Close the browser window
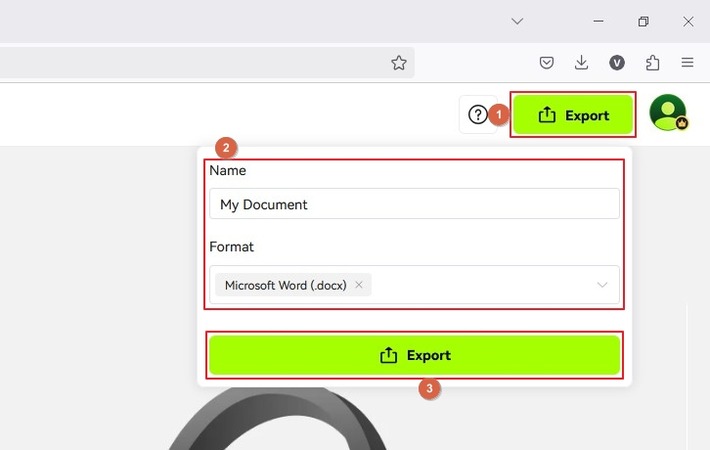The image size is (710, 450). [688, 21]
